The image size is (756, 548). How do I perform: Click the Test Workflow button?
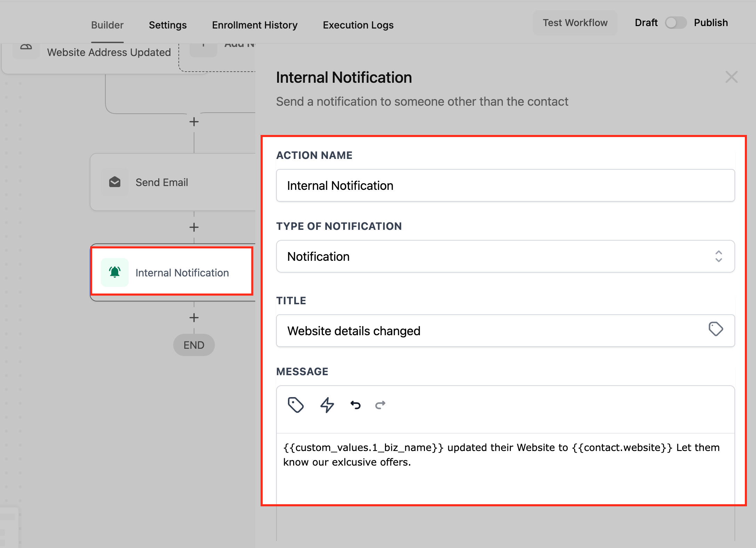click(575, 23)
